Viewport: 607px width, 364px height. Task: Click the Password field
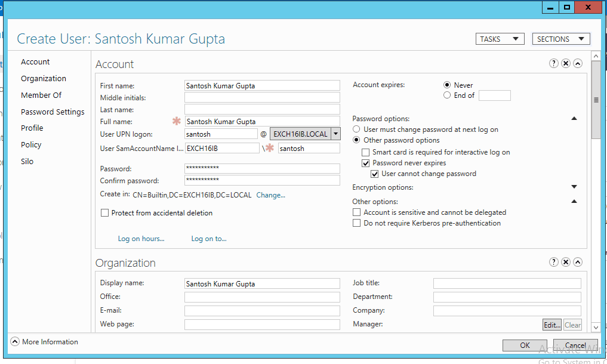tap(262, 168)
